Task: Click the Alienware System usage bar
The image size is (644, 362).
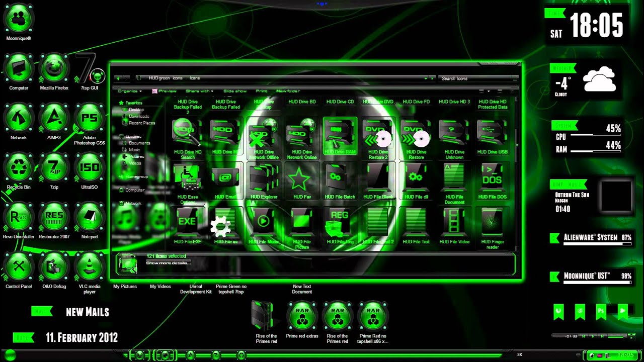Action: click(x=598, y=244)
